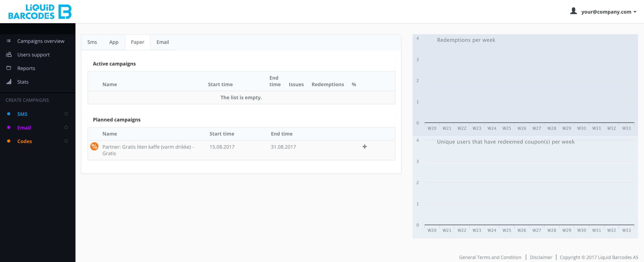Screen dimensions: 644x262
Task: Click the Liquid Barcodes logo
Action: pyautogui.click(x=40, y=12)
